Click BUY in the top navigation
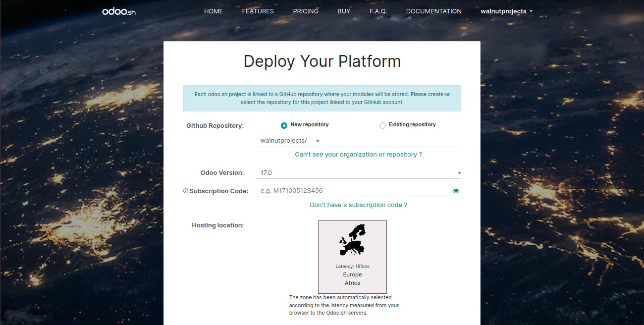 click(344, 11)
